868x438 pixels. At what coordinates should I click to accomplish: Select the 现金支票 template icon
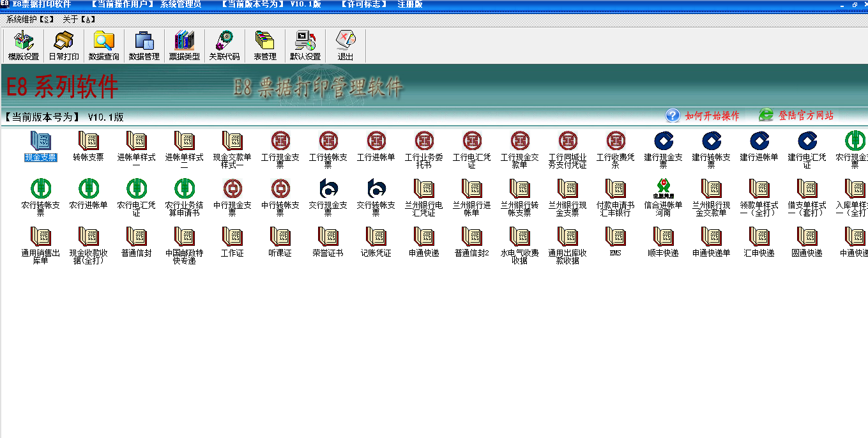coord(40,147)
